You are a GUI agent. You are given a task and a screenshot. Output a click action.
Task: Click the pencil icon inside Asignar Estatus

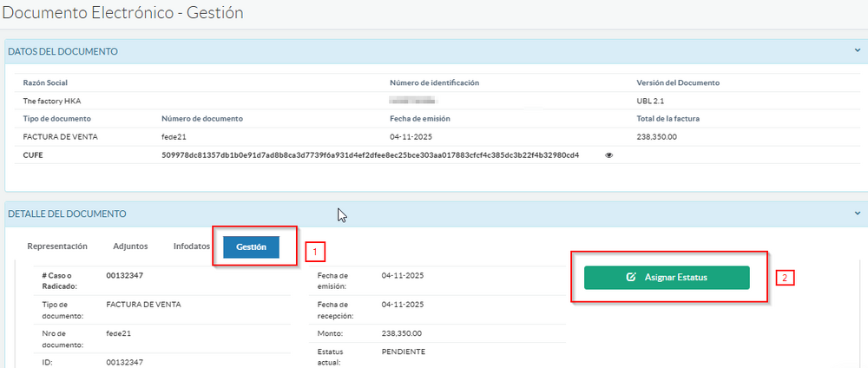tap(631, 278)
